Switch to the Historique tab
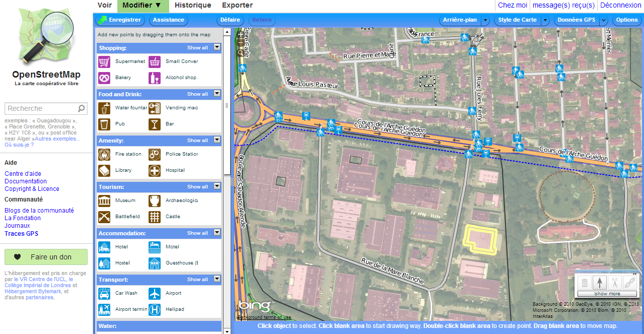This screenshot has width=644, height=334. coord(193,6)
